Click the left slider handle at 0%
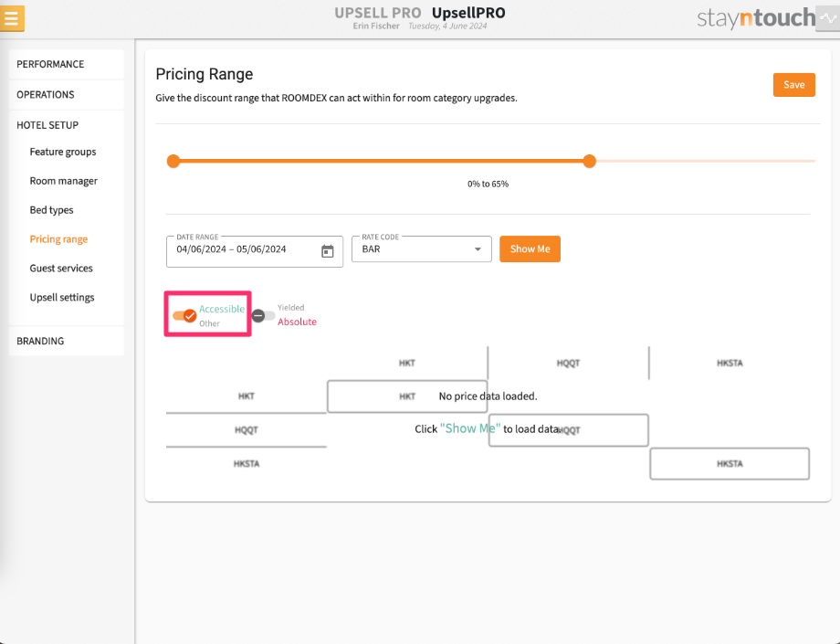The image size is (840, 644). coord(173,162)
